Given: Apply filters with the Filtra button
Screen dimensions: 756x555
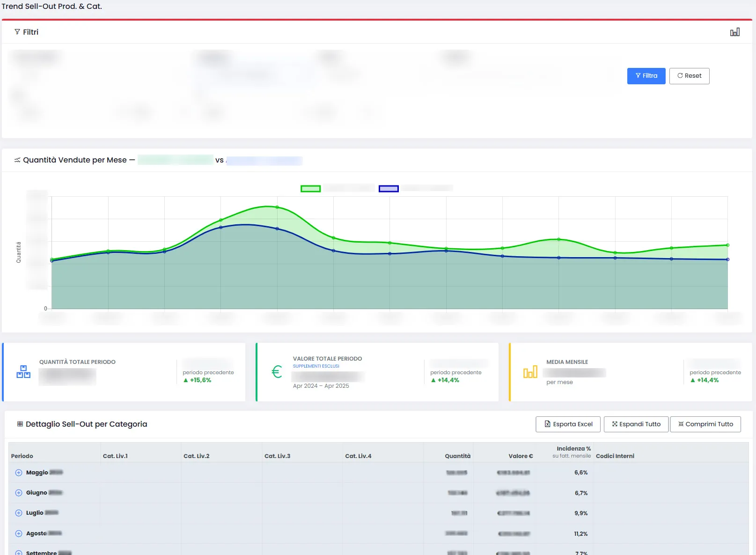Looking at the screenshot, I should (646, 76).
